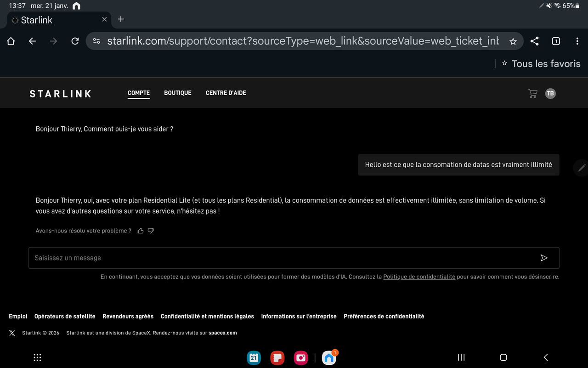This screenshot has height=368, width=588.
Task: Open the browser three-dot menu
Action: [x=577, y=41]
